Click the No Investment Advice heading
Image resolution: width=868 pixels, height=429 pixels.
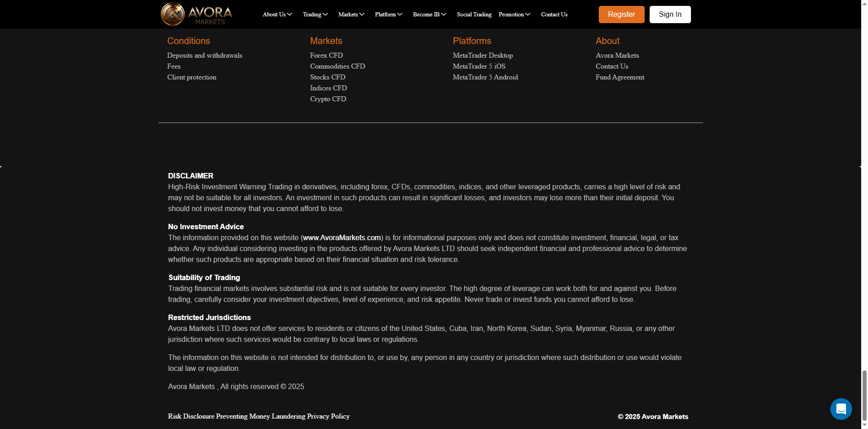206,227
